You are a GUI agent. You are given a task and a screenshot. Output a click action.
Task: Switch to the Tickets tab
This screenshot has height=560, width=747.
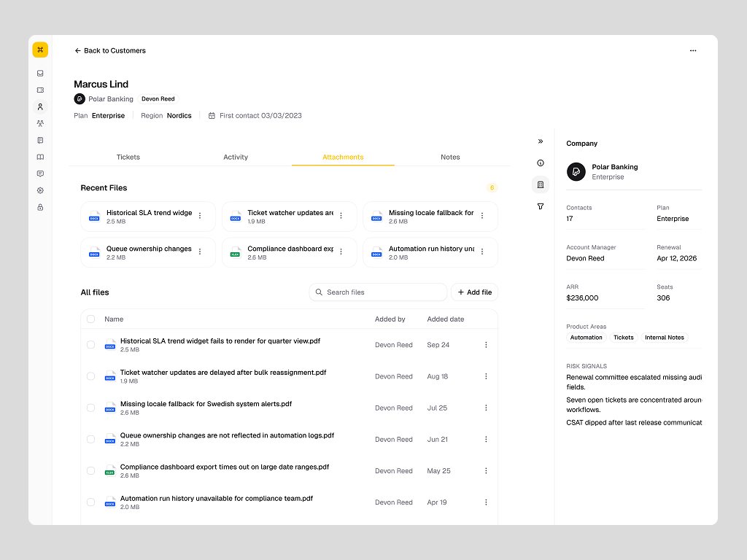click(x=128, y=157)
